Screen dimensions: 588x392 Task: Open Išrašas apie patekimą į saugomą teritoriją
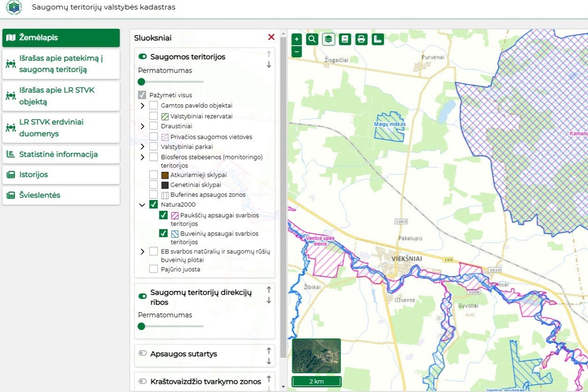61,64
